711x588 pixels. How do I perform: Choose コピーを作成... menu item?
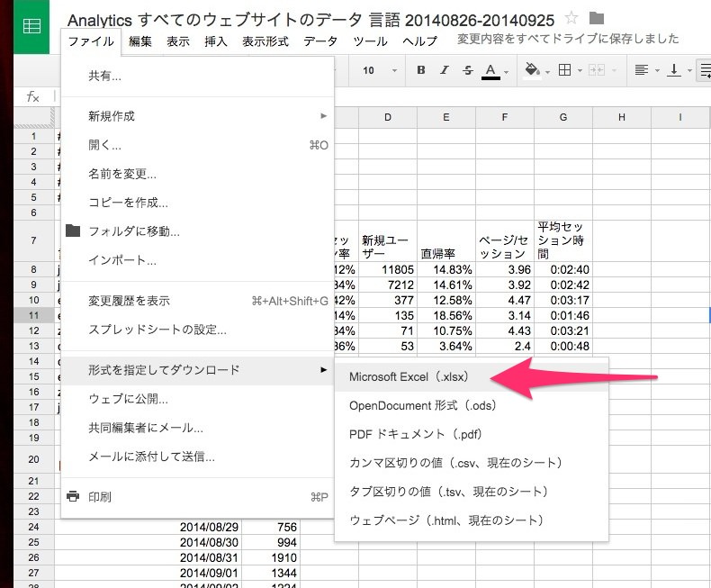pos(198,203)
